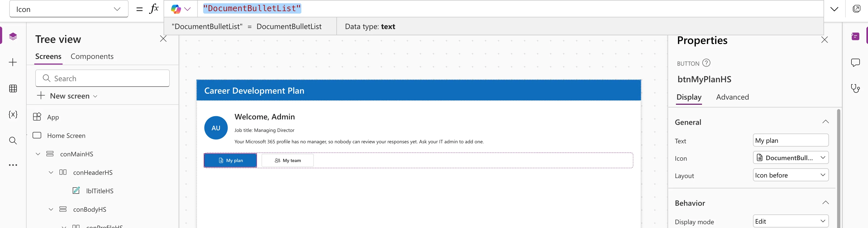The height and width of the screenshot is (228, 868).
Task: Switch to the Screens tab
Action: tap(49, 57)
